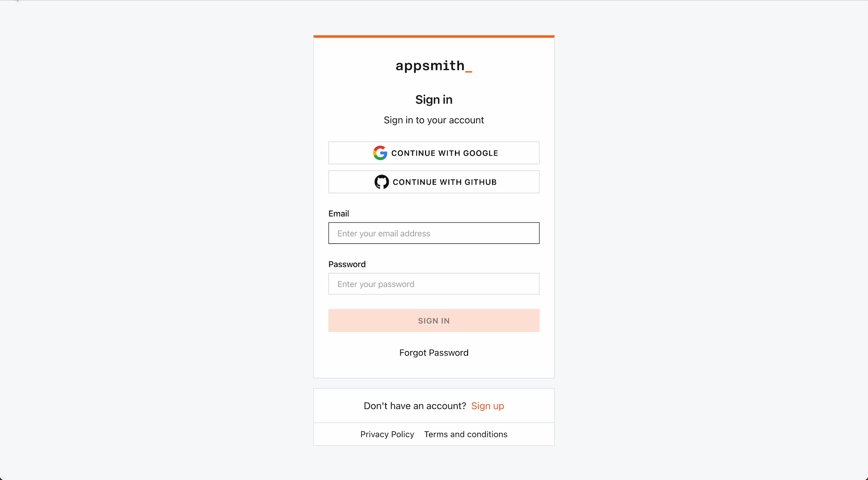Click the orange underscore in the logo
The height and width of the screenshot is (480, 868).
coord(468,71)
